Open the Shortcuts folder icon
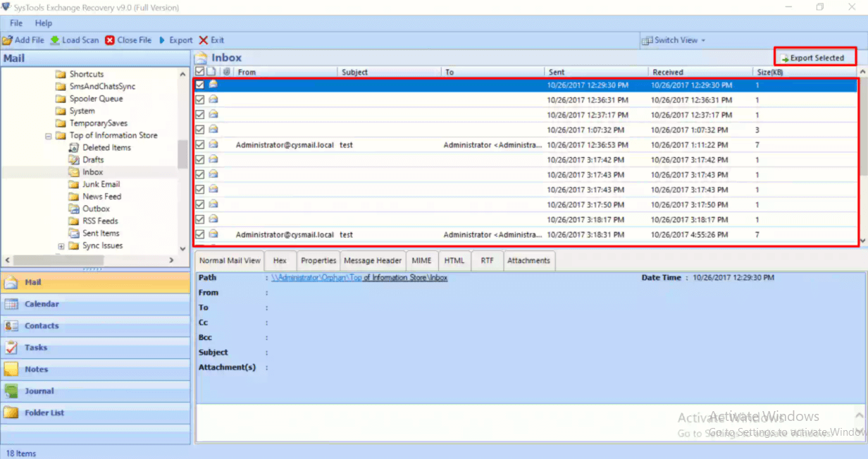 point(61,74)
